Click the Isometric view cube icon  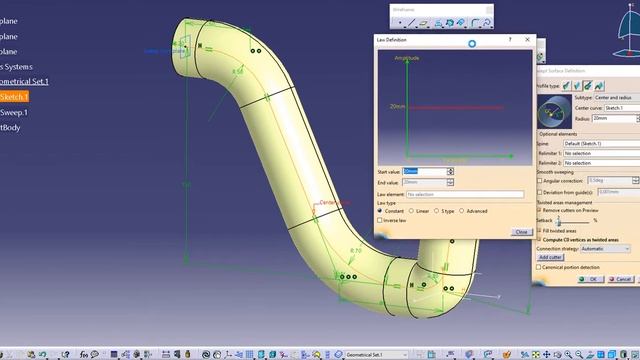pyautogui.click(x=612, y=354)
